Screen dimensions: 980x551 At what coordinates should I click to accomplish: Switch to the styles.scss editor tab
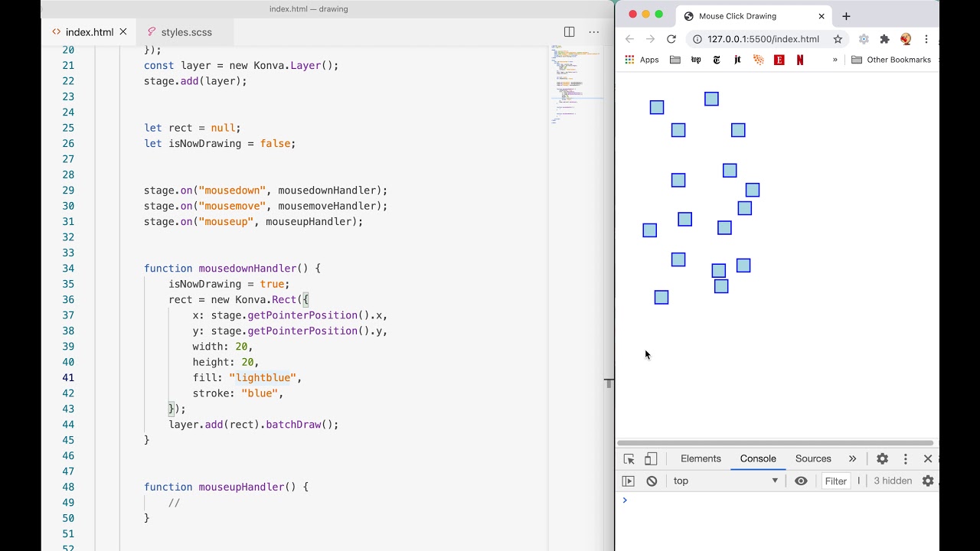[186, 32]
